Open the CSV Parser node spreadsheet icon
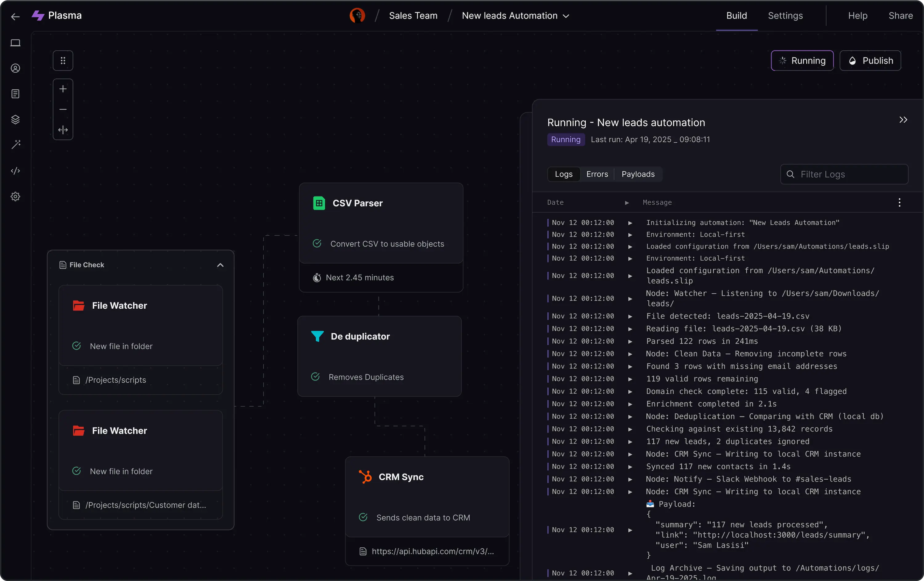Screen dimensions: 924x581 click(x=319, y=203)
